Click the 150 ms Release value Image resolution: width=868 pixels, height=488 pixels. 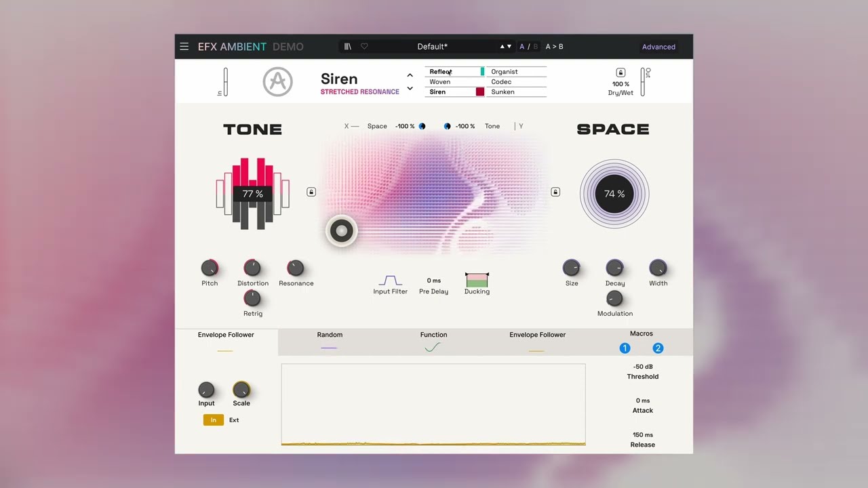tap(643, 434)
